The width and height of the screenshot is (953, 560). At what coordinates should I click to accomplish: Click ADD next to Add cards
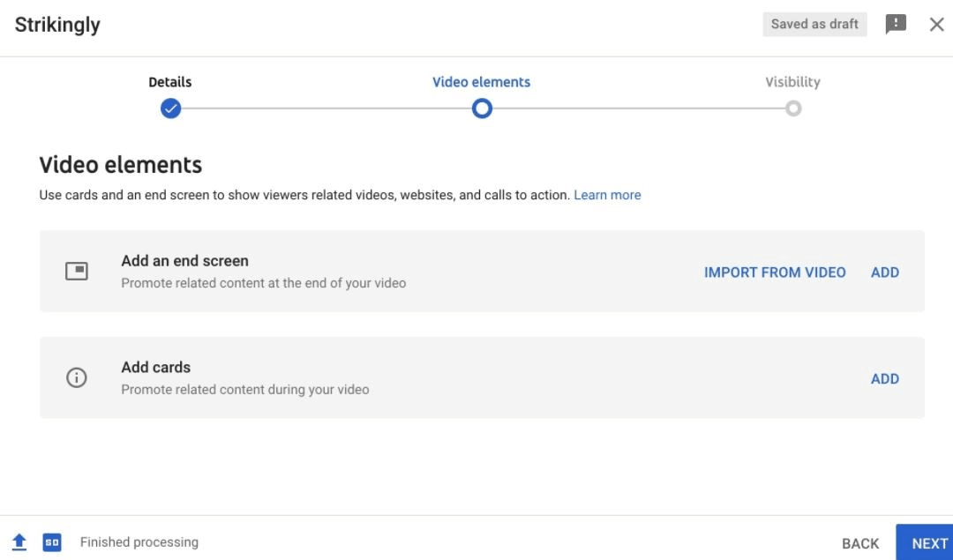(x=885, y=378)
